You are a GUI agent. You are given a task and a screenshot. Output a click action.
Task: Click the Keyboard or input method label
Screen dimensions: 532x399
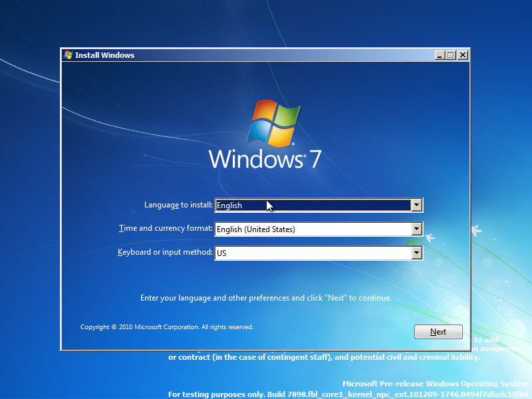165,252
